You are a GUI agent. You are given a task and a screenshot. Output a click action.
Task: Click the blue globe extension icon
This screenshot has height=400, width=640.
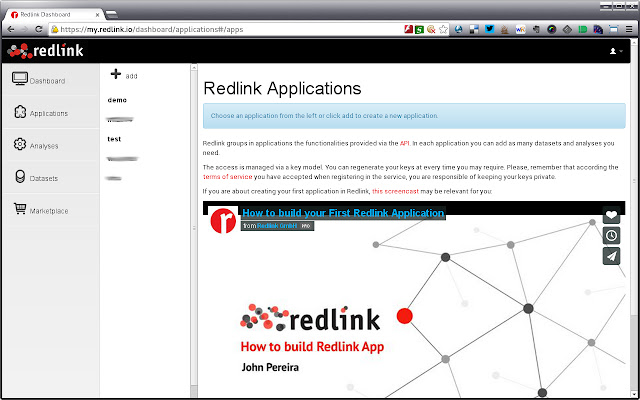(x=458, y=29)
